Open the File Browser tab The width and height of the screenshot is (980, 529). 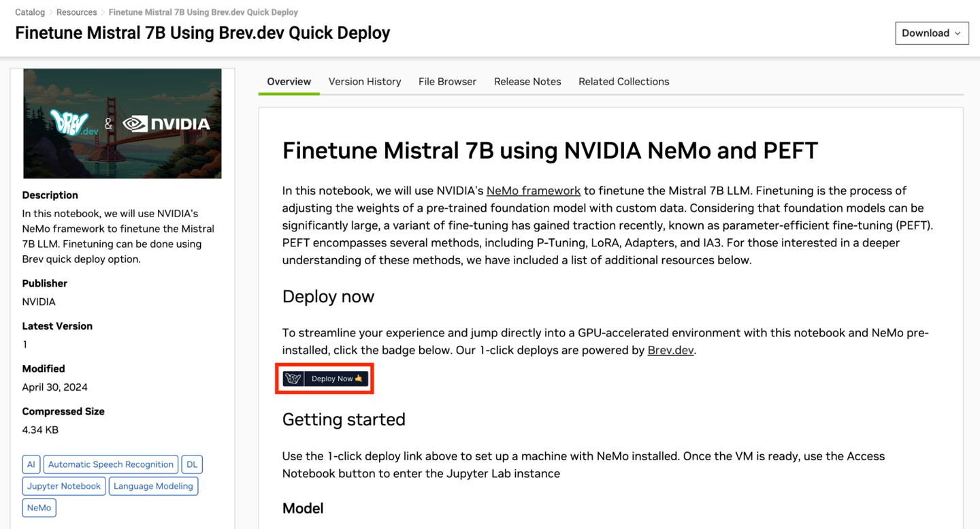[x=447, y=81]
